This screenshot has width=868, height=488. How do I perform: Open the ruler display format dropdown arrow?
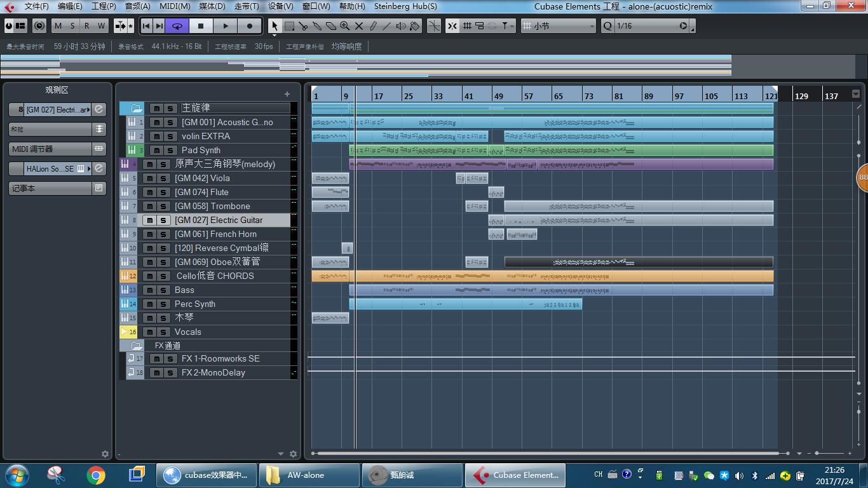(856, 94)
